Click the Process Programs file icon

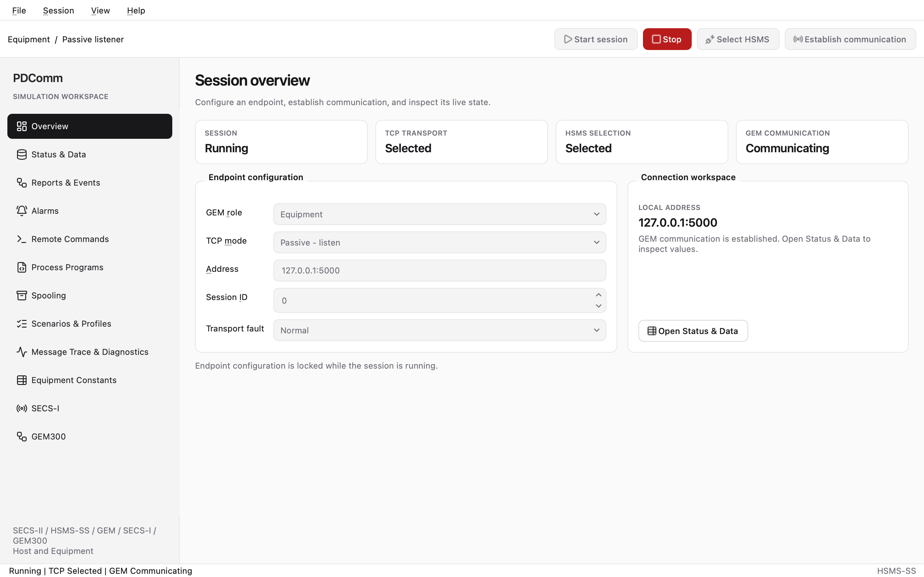pos(22,268)
